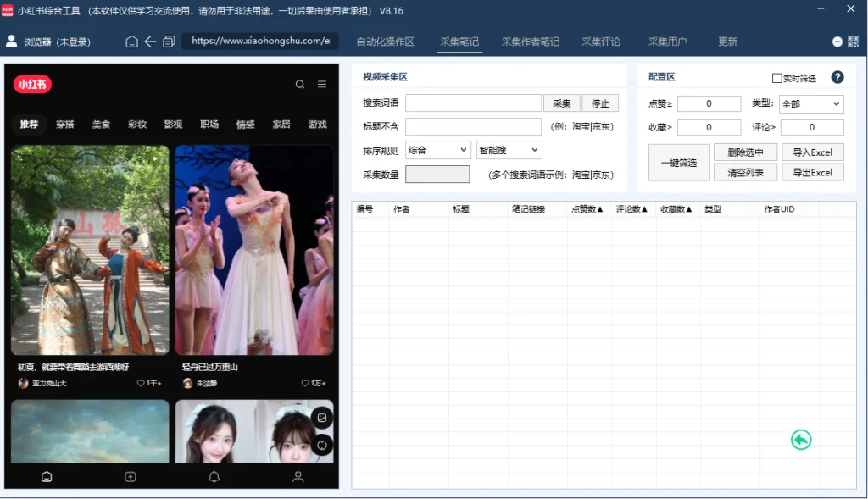Screen dimensions: 868x499
Task: Click the 采集 button
Action: click(561, 103)
